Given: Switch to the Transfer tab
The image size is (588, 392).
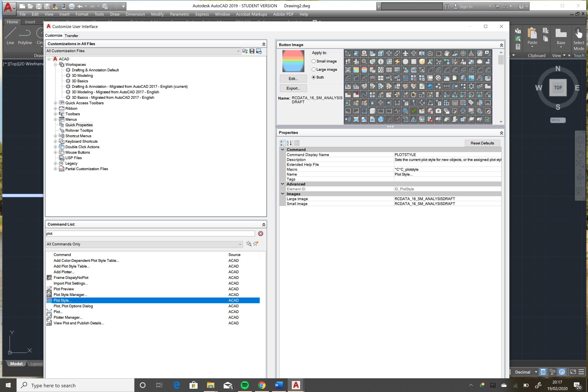Looking at the screenshot, I should (x=71, y=36).
